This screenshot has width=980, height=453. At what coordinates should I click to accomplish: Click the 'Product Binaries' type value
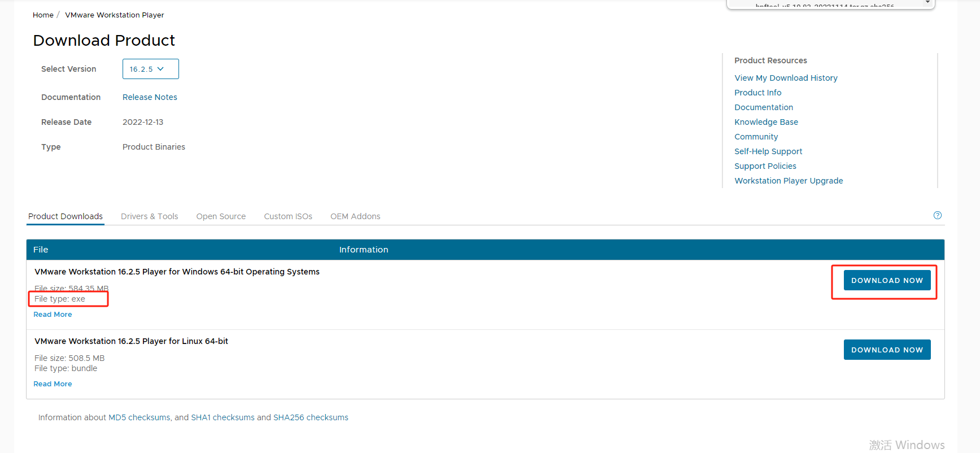point(154,147)
